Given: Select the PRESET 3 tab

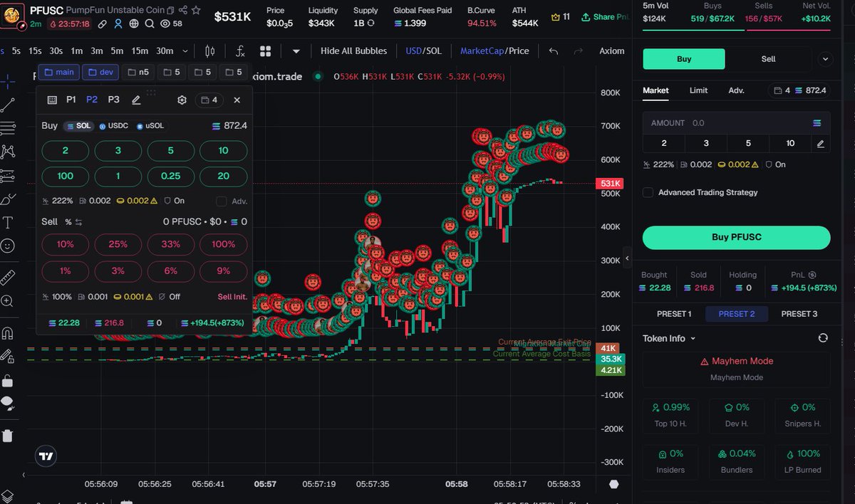Looking at the screenshot, I should (x=799, y=314).
